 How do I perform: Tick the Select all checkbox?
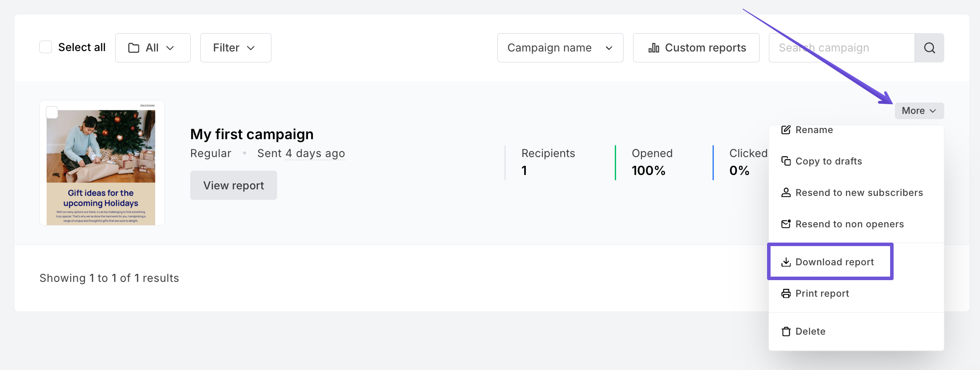tap(46, 47)
